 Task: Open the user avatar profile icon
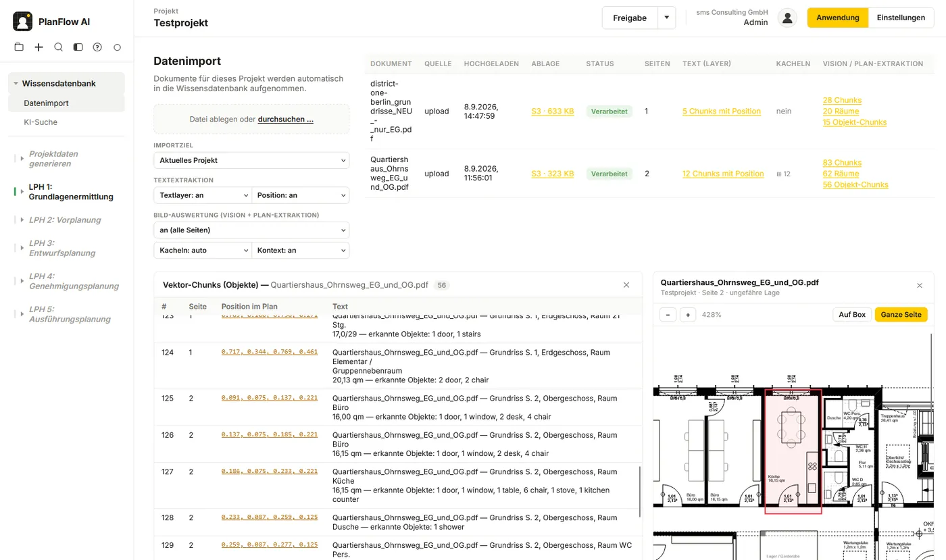pyautogui.click(x=787, y=18)
